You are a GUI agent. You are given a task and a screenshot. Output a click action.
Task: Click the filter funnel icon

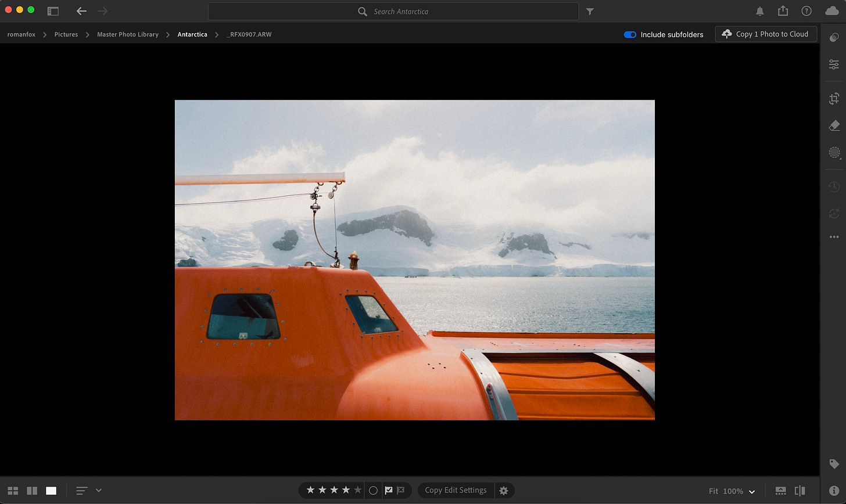coord(590,12)
